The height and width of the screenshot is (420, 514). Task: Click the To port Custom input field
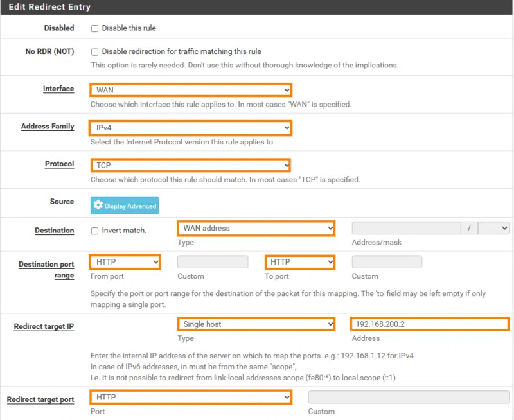click(x=387, y=262)
